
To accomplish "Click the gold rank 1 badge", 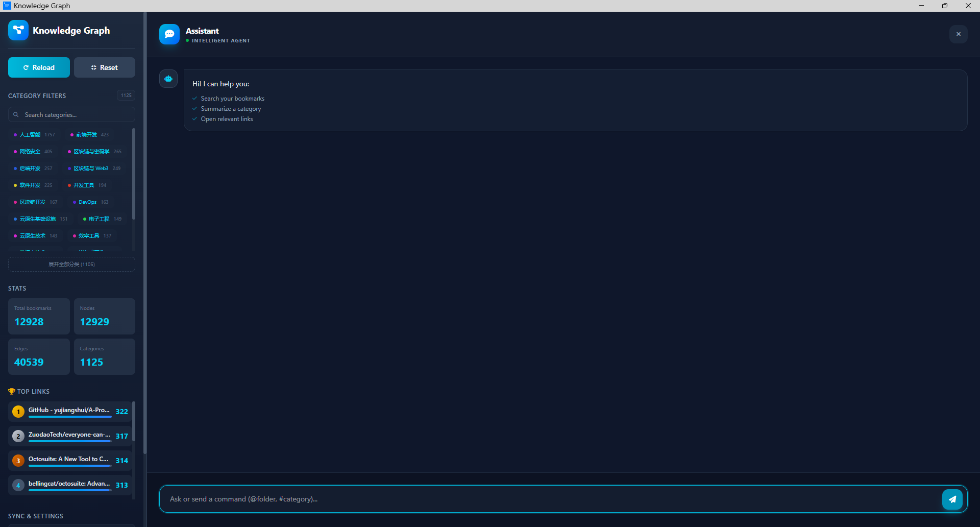I will click(x=18, y=412).
